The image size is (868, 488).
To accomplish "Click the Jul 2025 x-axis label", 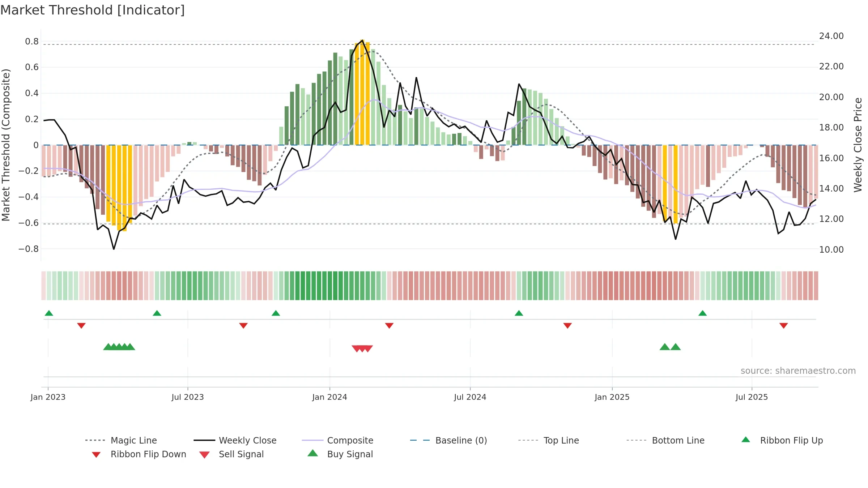I will point(752,397).
